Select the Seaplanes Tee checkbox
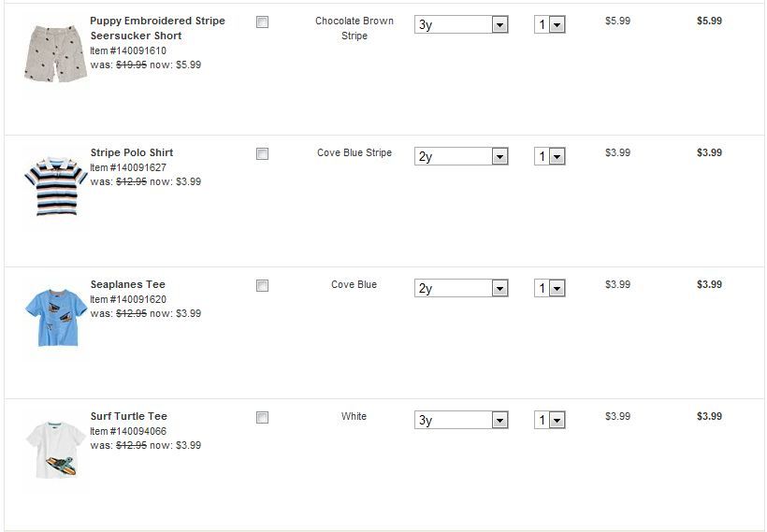This screenshot has width=767, height=532. pyautogui.click(x=262, y=286)
